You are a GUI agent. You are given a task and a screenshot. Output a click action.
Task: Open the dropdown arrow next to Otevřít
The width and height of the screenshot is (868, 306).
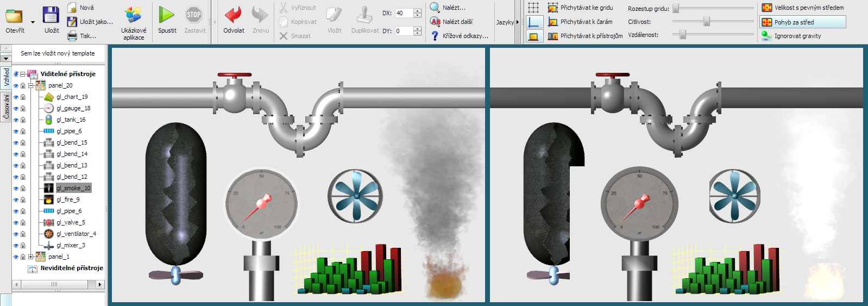click(x=33, y=22)
